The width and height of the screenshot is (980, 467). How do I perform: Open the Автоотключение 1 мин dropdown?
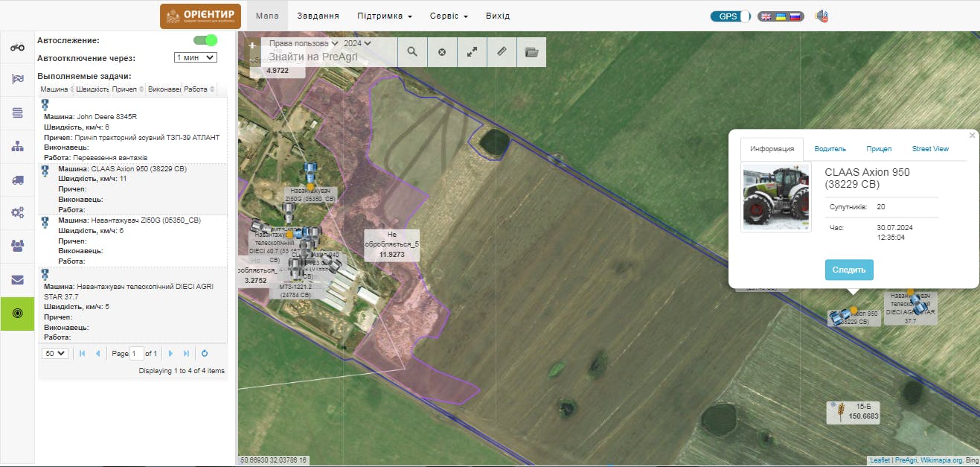click(196, 57)
